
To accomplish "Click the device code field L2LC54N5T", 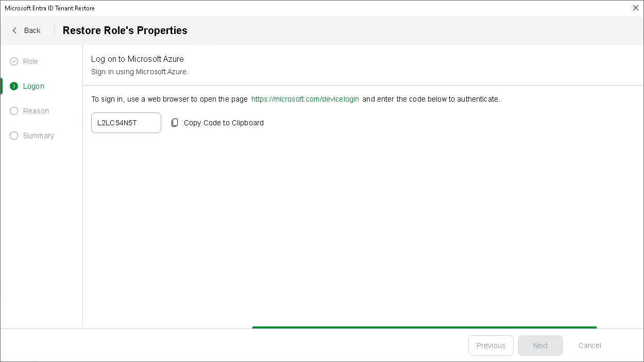I will point(126,123).
